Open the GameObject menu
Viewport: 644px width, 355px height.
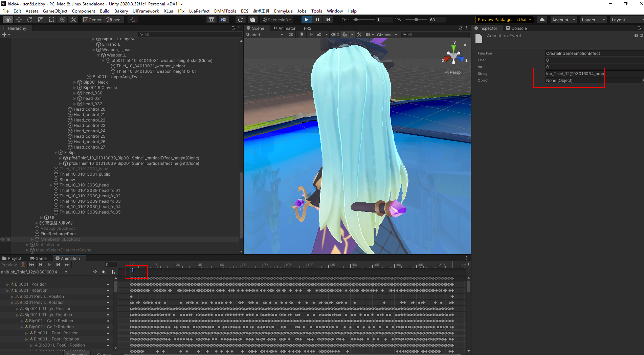[x=55, y=11]
